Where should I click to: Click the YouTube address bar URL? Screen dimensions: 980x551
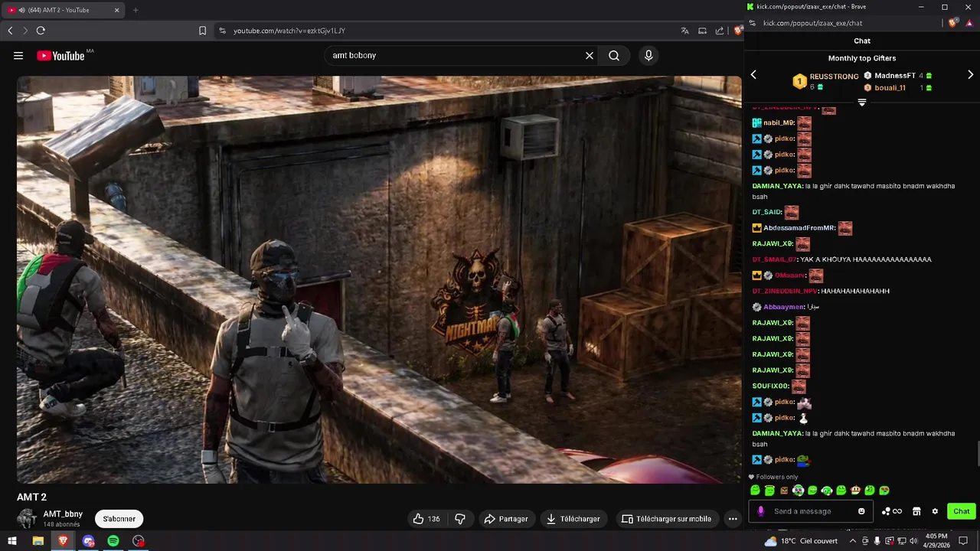(x=289, y=31)
